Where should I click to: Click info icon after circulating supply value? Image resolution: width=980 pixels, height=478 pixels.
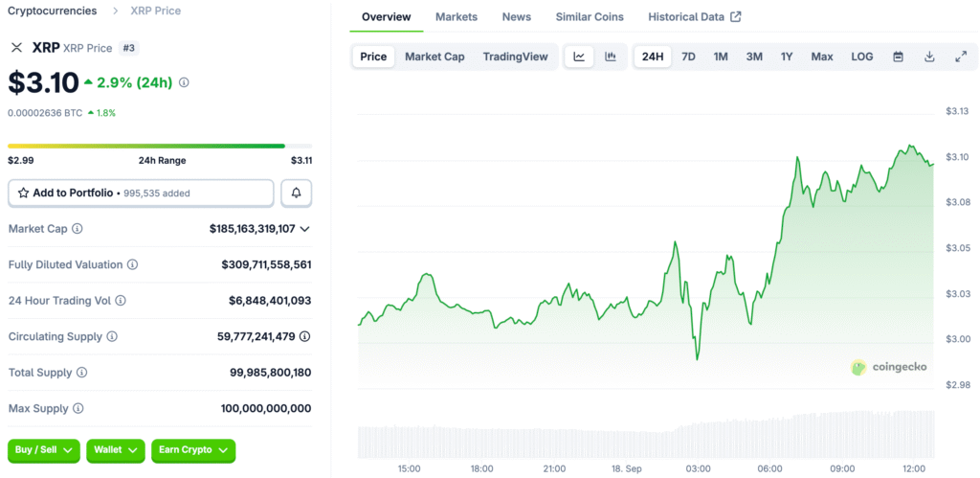pyautogui.click(x=304, y=336)
